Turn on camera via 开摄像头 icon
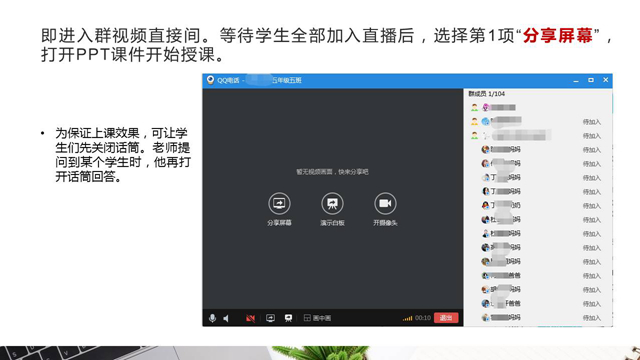Viewport: 640px width, 360px height. [x=385, y=203]
